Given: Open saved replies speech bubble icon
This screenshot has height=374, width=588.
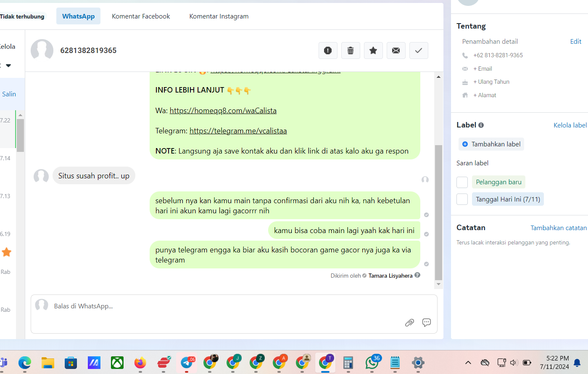Looking at the screenshot, I should point(427,323).
